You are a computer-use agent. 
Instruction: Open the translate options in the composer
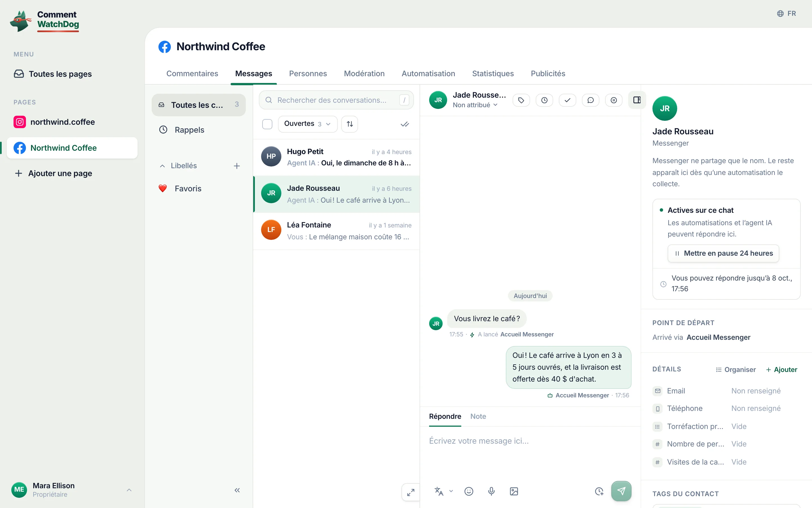point(443,491)
